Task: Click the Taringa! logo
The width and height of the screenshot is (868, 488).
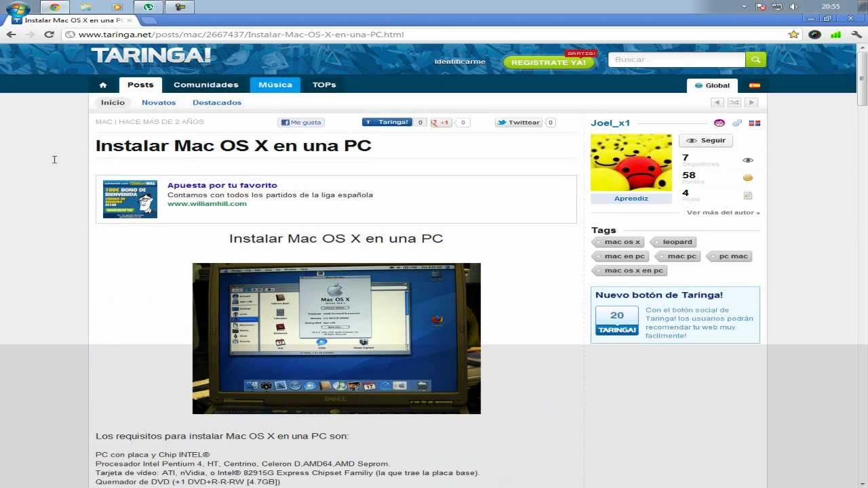Action: coord(151,56)
